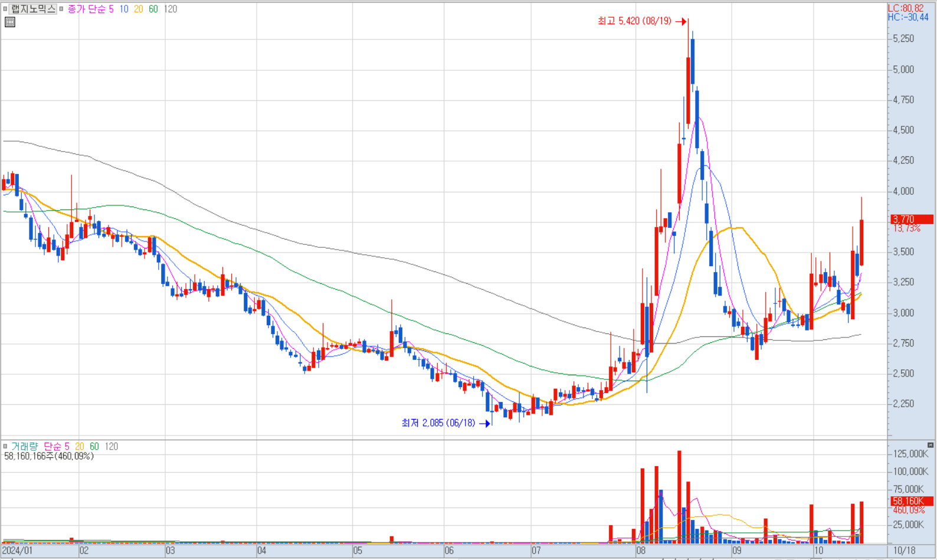Click the 3,000 price axis label

(903, 313)
